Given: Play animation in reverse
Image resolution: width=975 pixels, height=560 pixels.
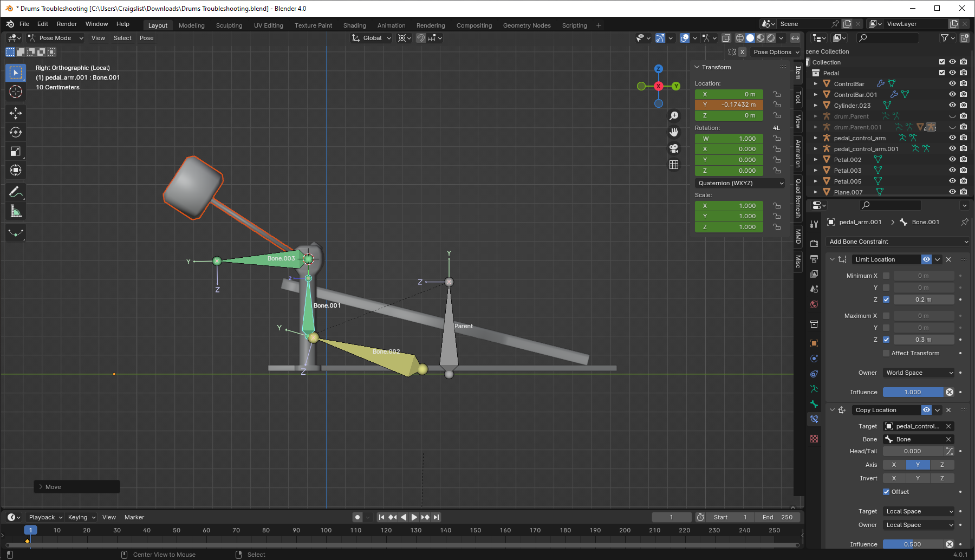Looking at the screenshot, I should tap(404, 517).
